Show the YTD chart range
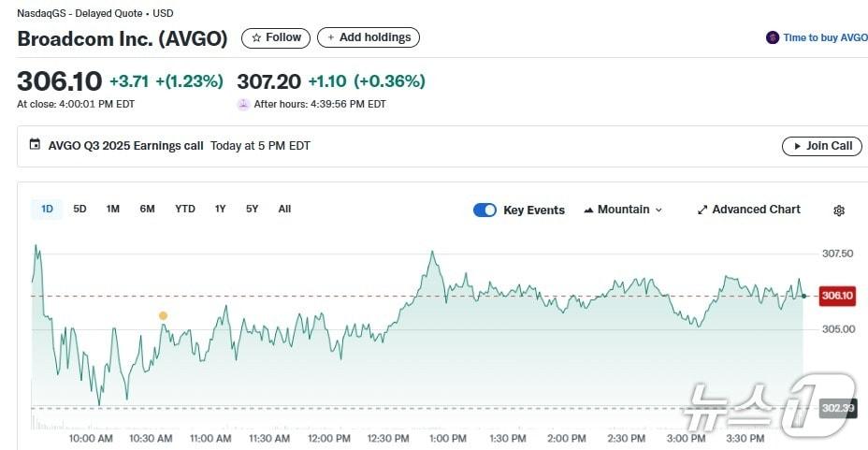868x450 pixels. tap(185, 209)
